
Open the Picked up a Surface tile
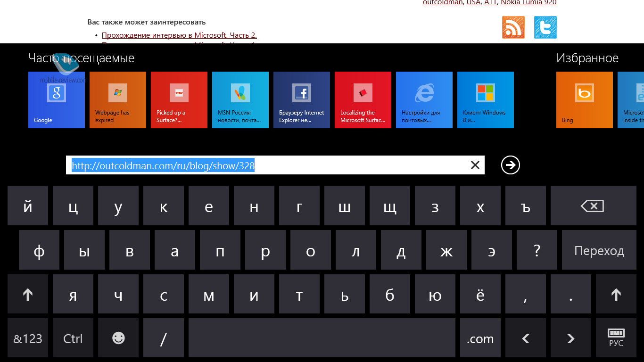click(x=179, y=100)
